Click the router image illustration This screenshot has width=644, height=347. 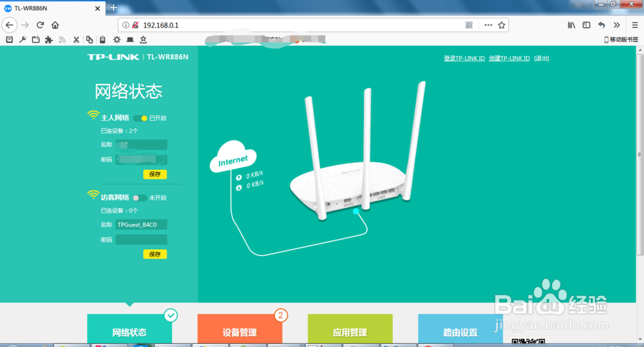point(357,150)
